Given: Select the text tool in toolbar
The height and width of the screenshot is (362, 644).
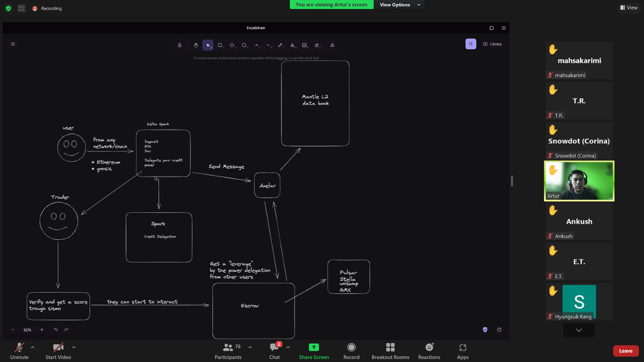Looking at the screenshot, I should [x=292, y=45].
